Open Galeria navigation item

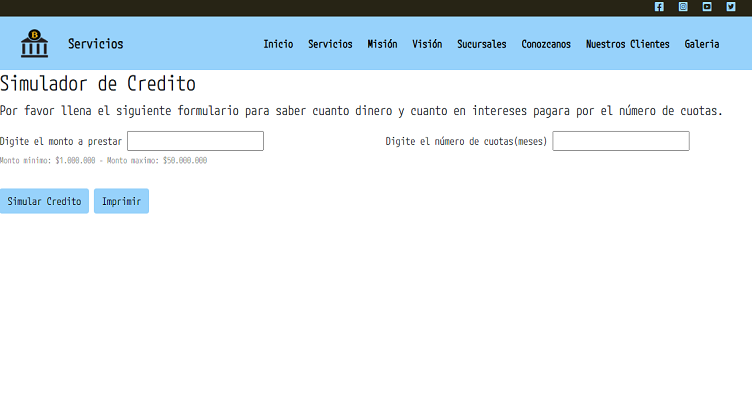(x=702, y=44)
